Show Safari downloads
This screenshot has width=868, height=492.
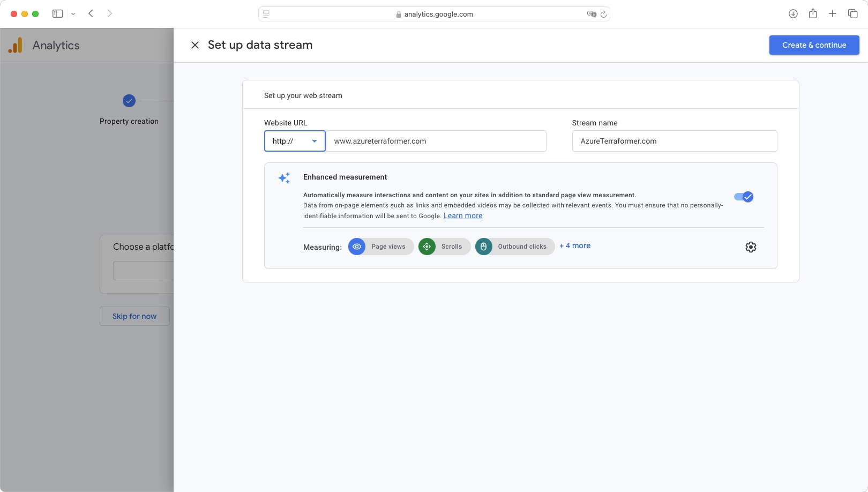click(x=793, y=13)
